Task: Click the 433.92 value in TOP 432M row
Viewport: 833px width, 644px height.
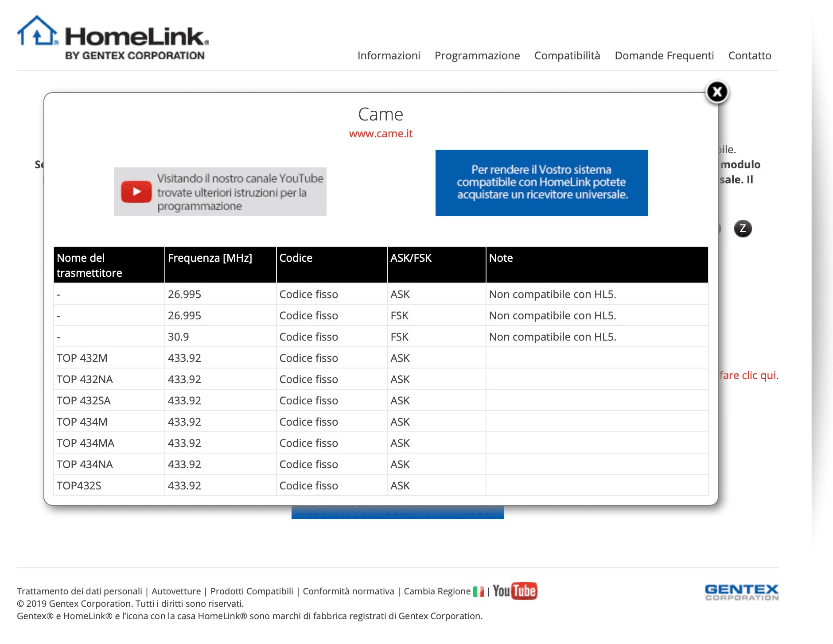Action: (x=184, y=358)
